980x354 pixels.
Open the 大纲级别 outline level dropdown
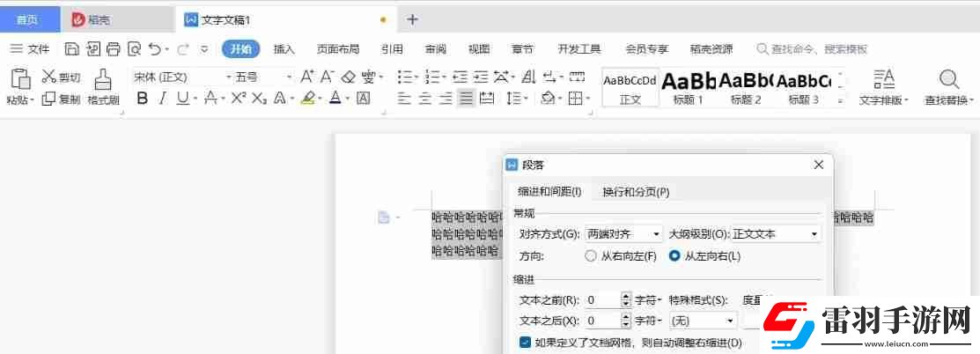coord(776,234)
